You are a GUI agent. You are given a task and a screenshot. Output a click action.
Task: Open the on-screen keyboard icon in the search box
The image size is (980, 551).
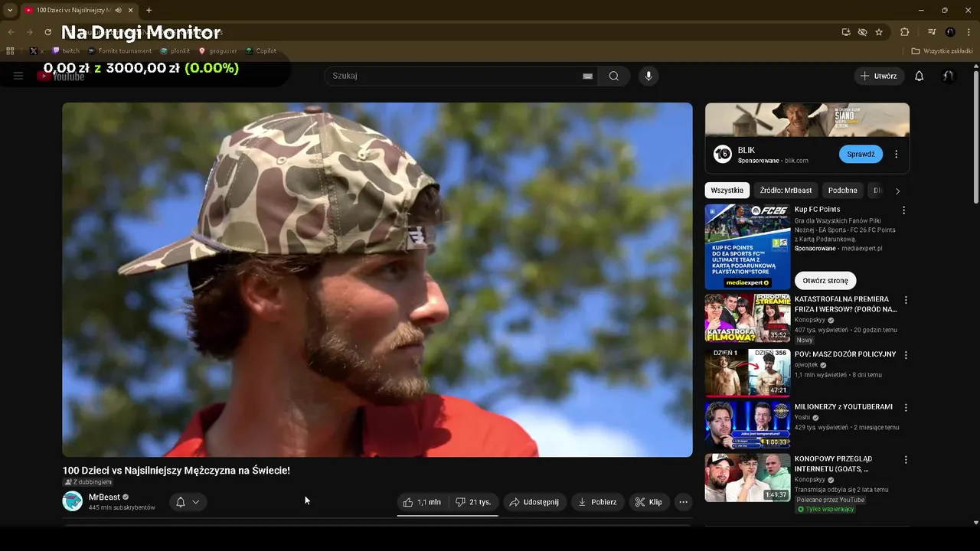tap(588, 76)
